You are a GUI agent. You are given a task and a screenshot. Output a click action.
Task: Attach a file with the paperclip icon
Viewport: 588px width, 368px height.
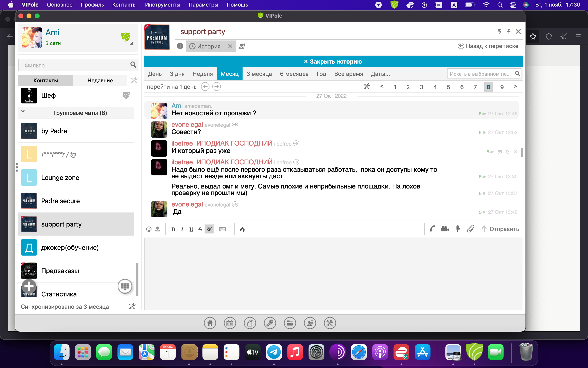(471, 229)
